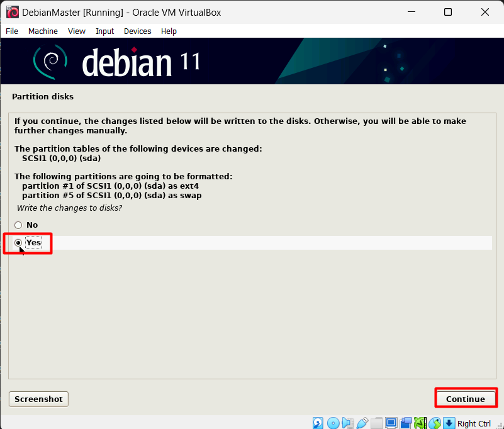
Task: Open the Help menu
Action: (x=169, y=31)
